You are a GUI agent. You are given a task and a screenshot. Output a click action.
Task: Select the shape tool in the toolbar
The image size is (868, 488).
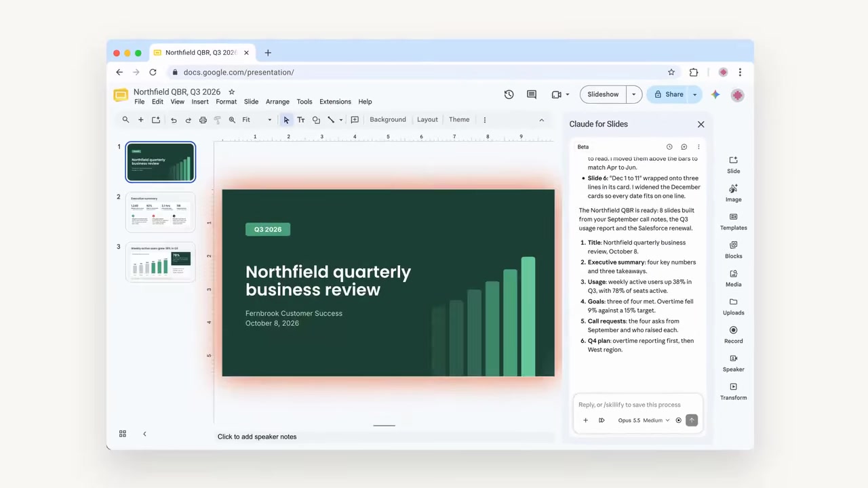316,120
